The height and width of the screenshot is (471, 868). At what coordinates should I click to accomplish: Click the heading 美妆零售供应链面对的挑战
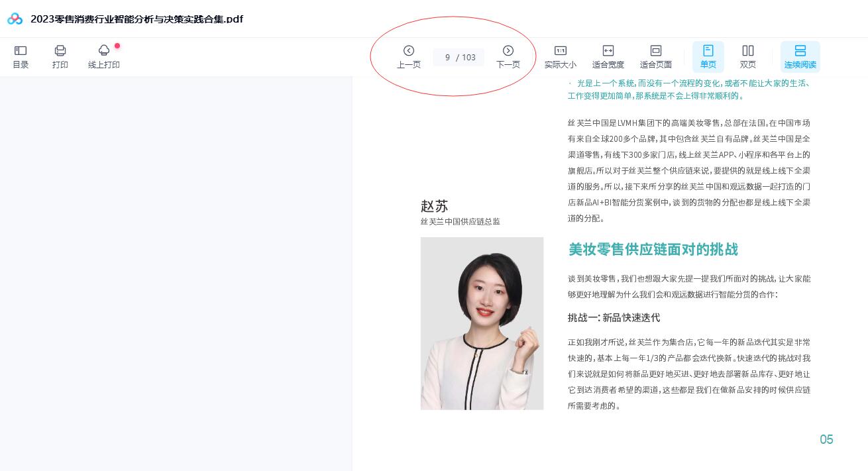(653, 250)
